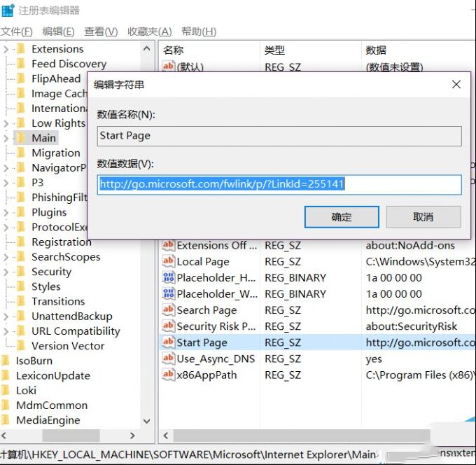Image resolution: width=476 pixels, height=465 pixels.
Task: Select the MediaEngine folder icon
Action: [x=6, y=420]
